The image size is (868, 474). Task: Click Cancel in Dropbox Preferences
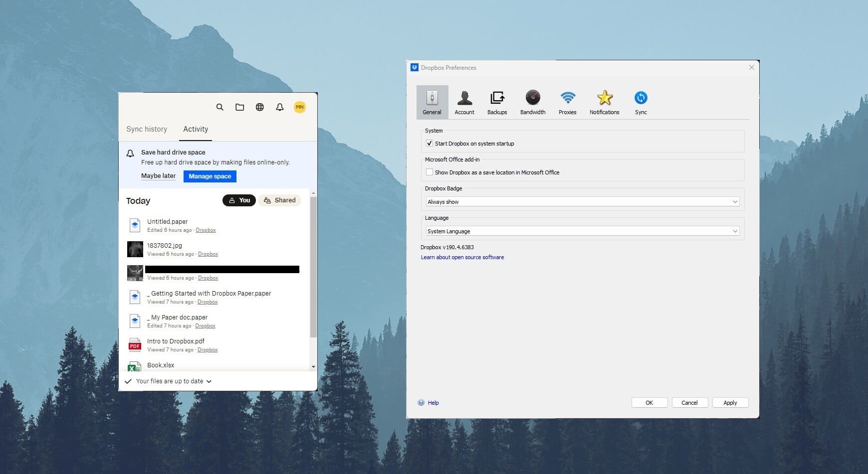(690, 403)
